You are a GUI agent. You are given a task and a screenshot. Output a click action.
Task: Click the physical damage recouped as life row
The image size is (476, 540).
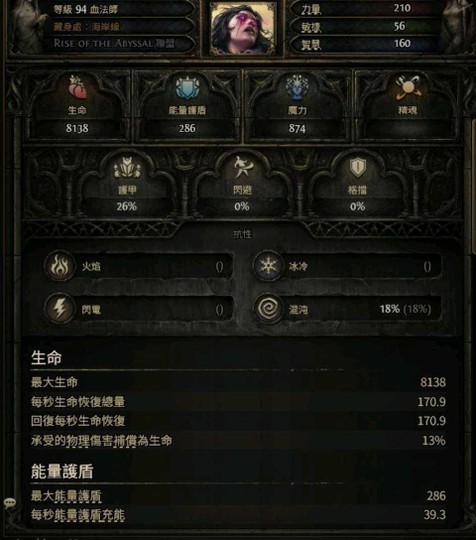point(238,440)
